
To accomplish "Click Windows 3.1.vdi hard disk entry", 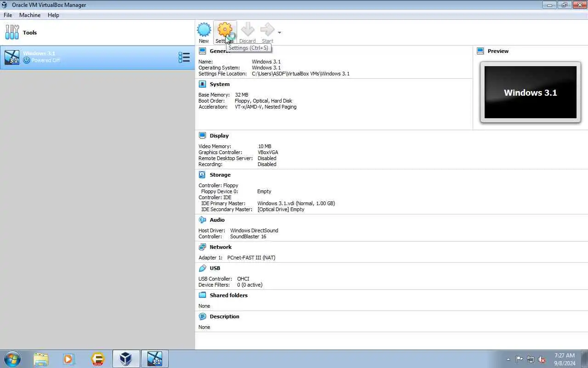I will coord(296,203).
